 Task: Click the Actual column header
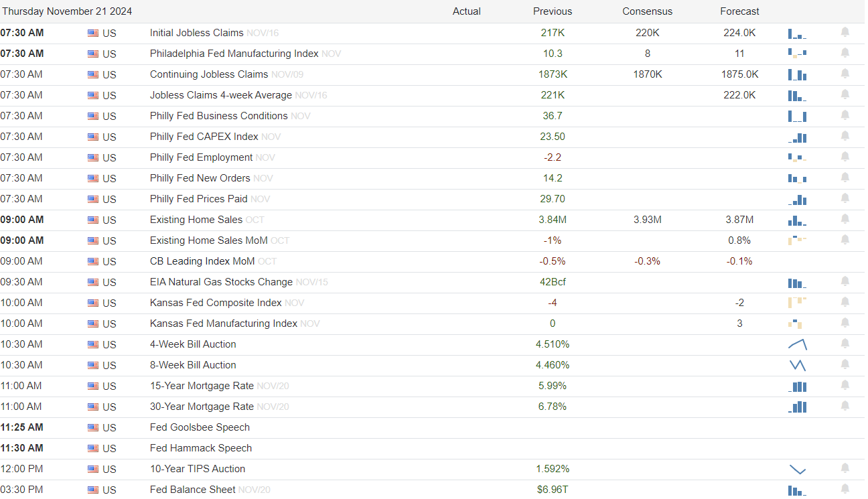467,11
